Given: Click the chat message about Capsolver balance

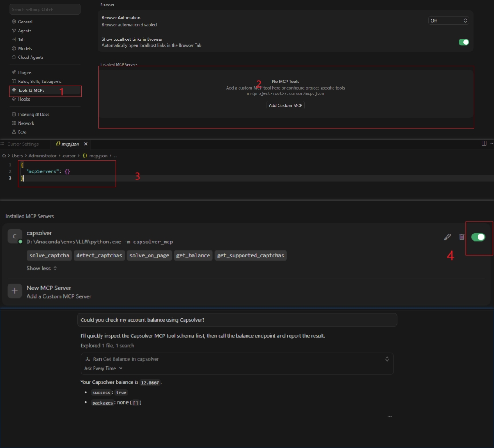Looking at the screenshot, I should coord(237,320).
